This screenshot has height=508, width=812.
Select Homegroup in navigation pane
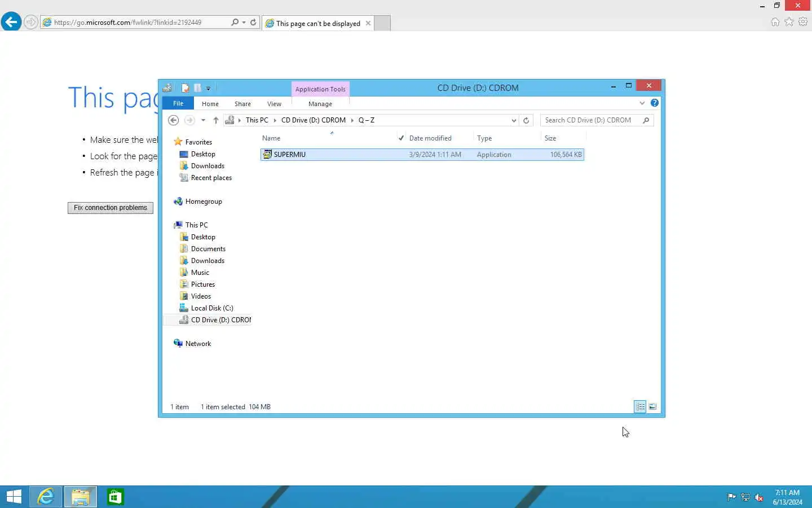(x=204, y=202)
